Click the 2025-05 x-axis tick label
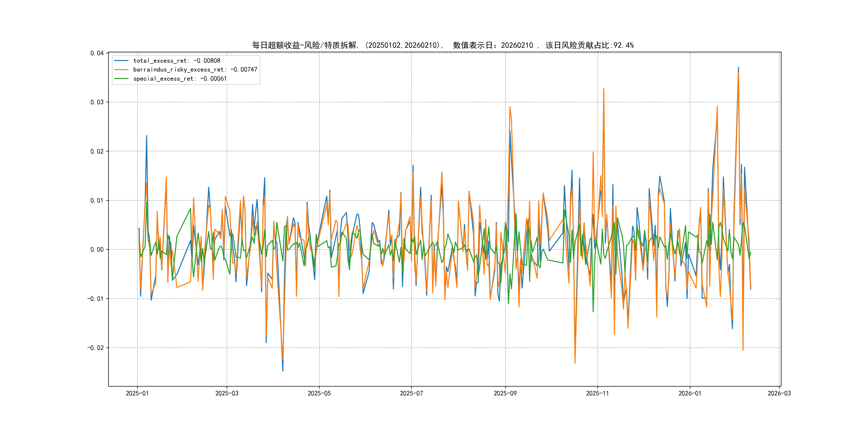The width and height of the screenshot is (868, 434). click(319, 393)
